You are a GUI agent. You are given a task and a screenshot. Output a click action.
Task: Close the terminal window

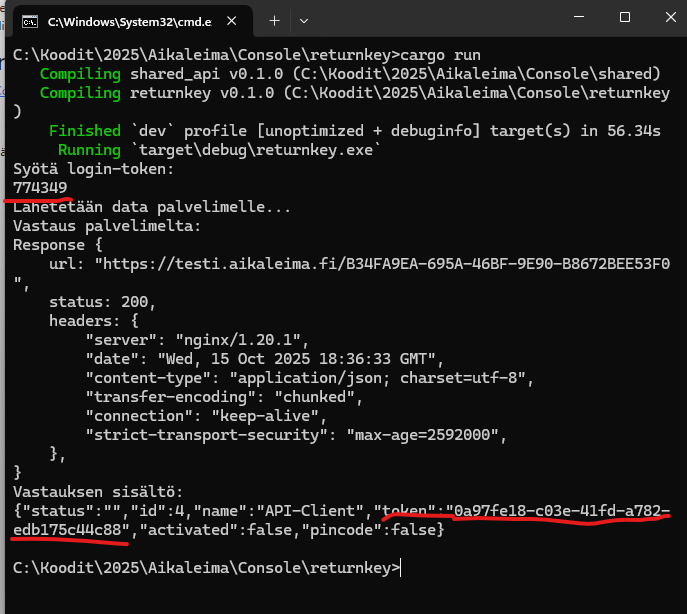(670, 18)
